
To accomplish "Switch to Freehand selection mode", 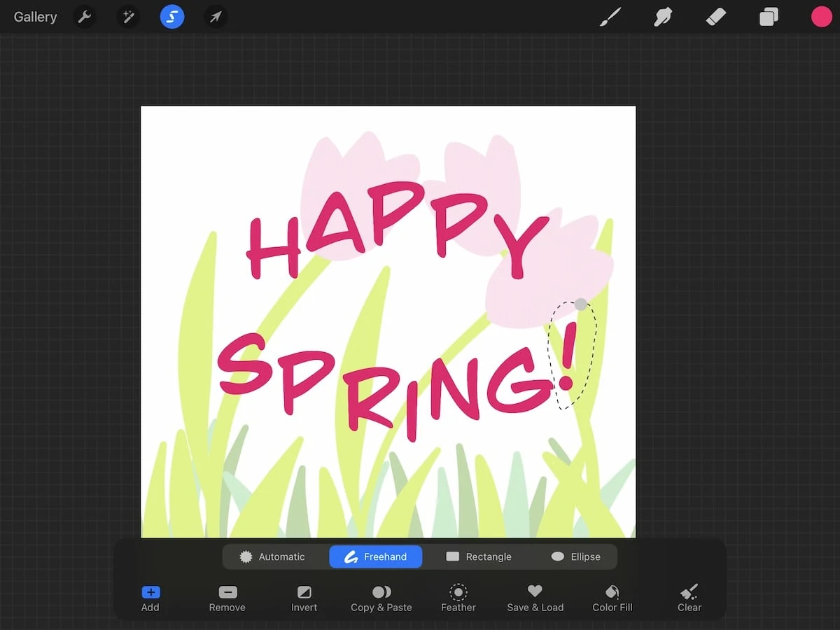I will pyautogui.click(x=376, y=557).
